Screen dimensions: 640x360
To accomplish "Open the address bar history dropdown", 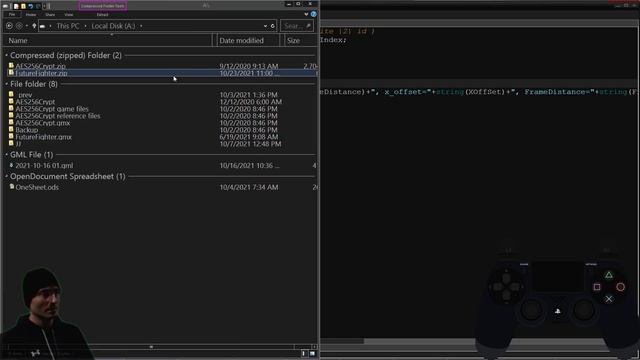I will coord(265,26).
